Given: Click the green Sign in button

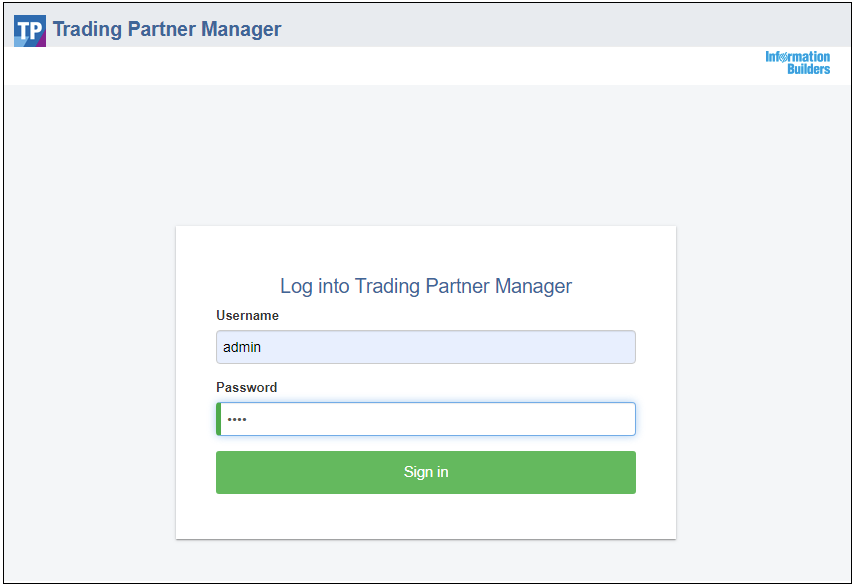Looking at the screenshot, I should (x=426, y=472).
